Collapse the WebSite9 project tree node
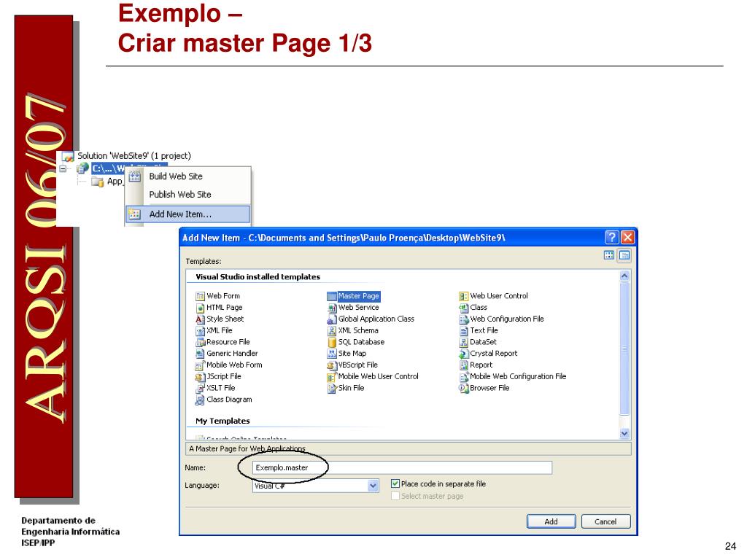Viewport: 747px width, 560px height. pos(63,168)
